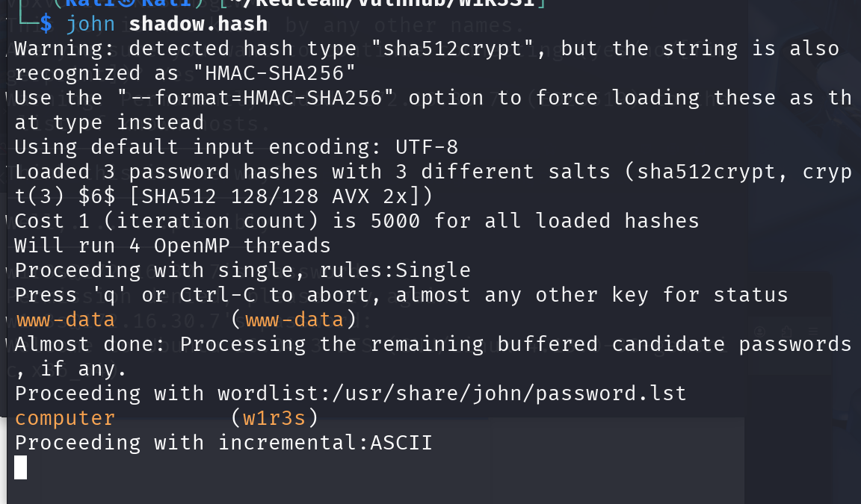Click the 'john' command word
Screen dimensions: 861x504
[x=90, y=24]
